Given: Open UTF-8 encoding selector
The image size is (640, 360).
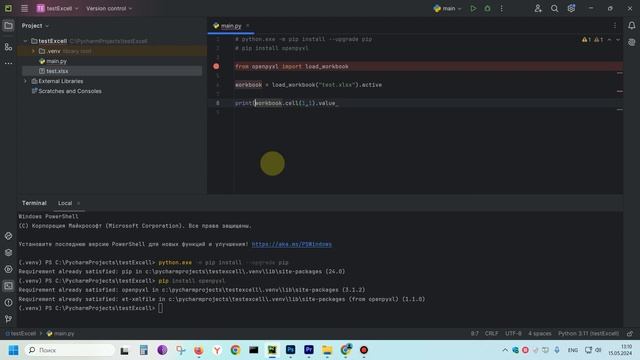Looking at the screenshot, I should click(513, 333).
